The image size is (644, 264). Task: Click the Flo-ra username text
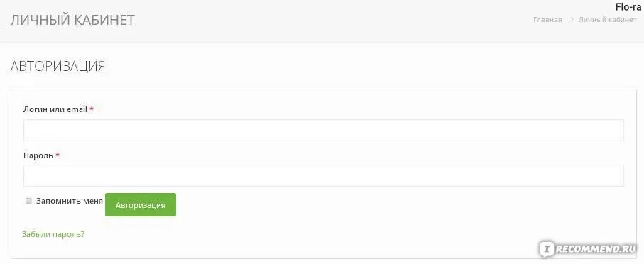pyautogui.click(x=628, y=7)
